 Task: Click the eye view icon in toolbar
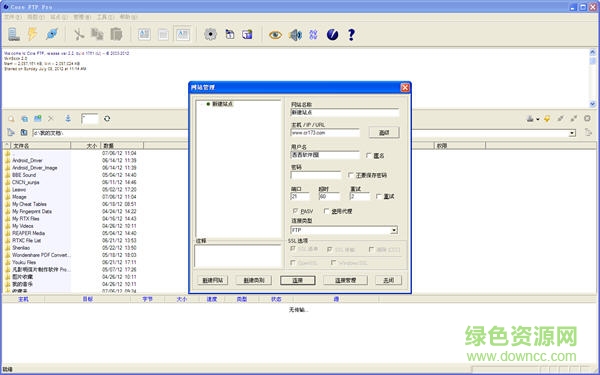[x=275, y=35]
